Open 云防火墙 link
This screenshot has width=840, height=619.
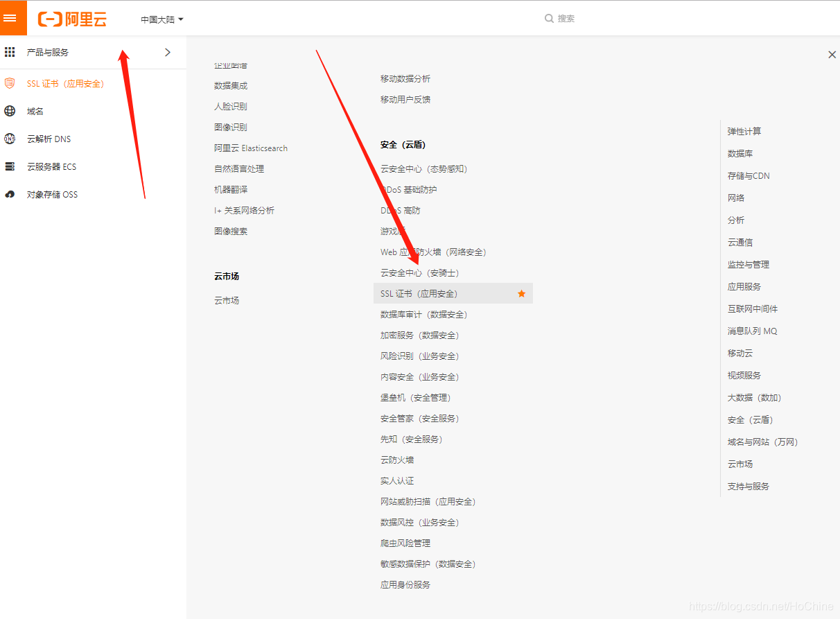397,460
